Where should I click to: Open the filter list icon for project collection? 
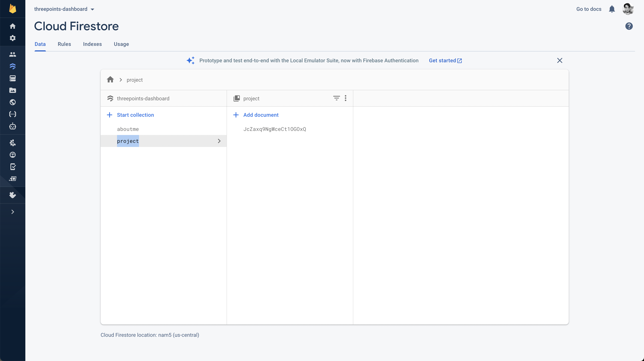click(336, 98)
